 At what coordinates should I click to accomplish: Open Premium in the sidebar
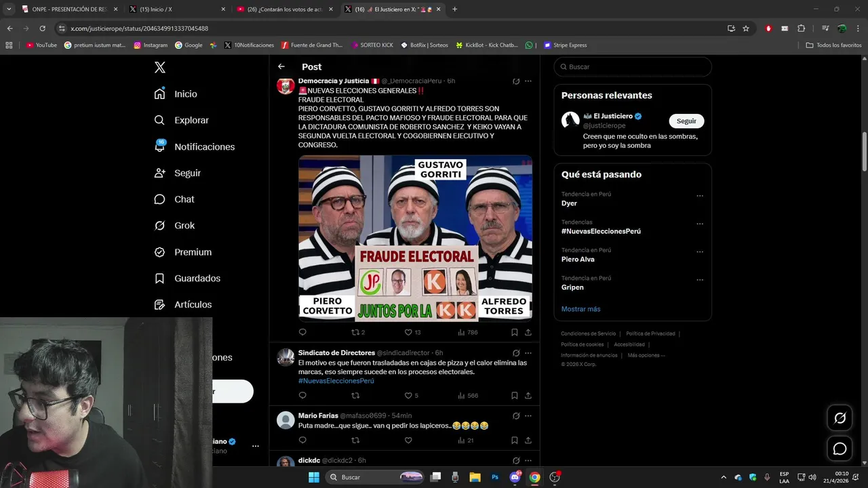click(182, 251)
